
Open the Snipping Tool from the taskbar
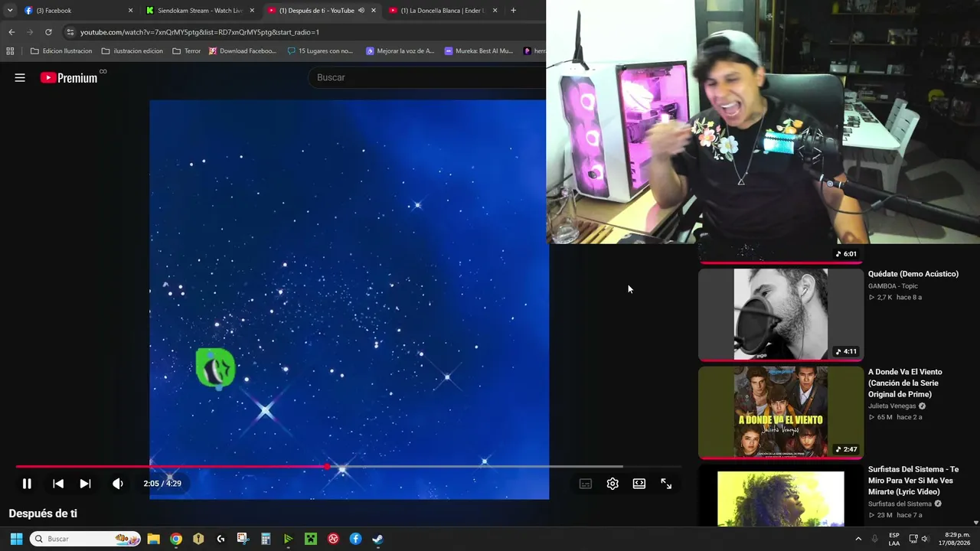[x=243, y=539]
